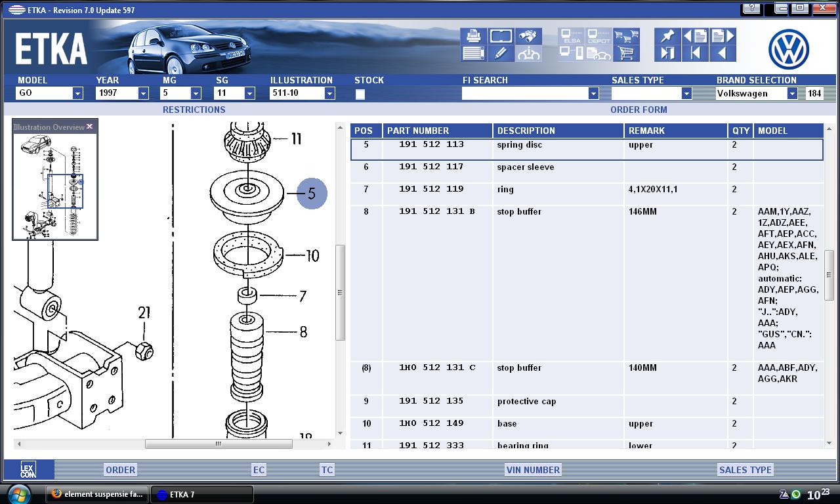840x504 pixels.
Task: Select the spring disc row
Action: tap(587, 150)
